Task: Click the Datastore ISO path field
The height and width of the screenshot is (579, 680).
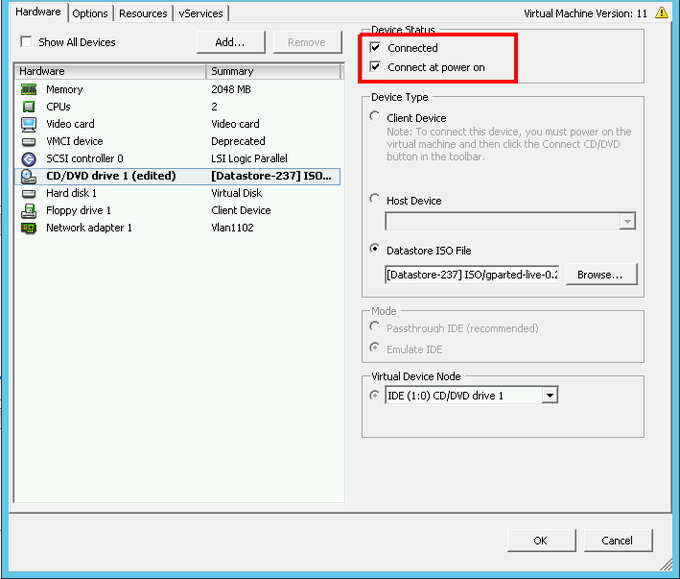Action: (x=472, y=275)
